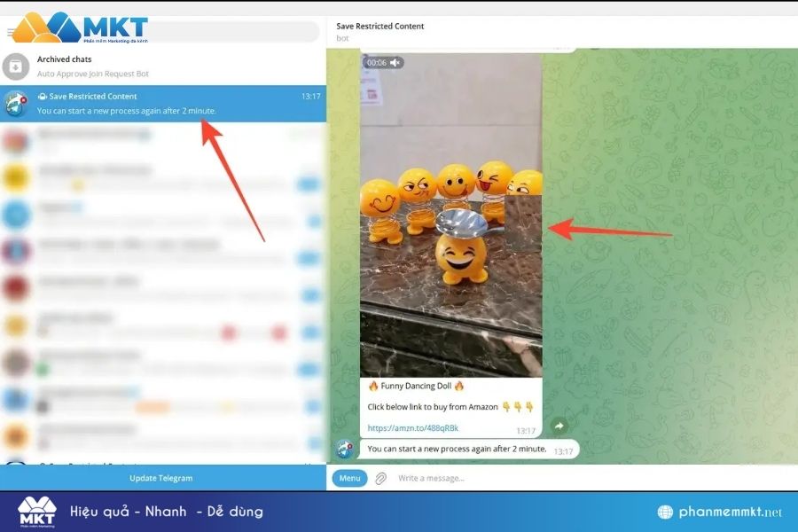Open the Save Restricted Content chat header profile
798x532 pixels.
click(x=379, y=30)
